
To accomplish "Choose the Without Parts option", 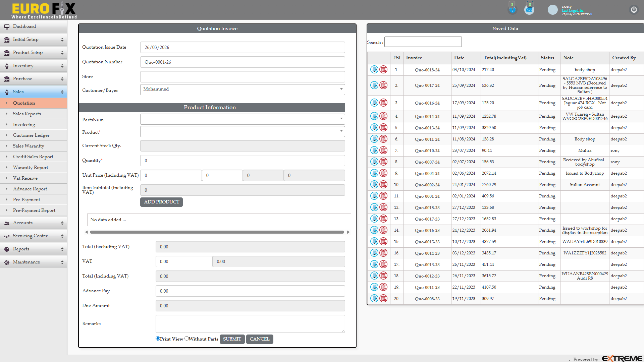I will coord(186,339).
